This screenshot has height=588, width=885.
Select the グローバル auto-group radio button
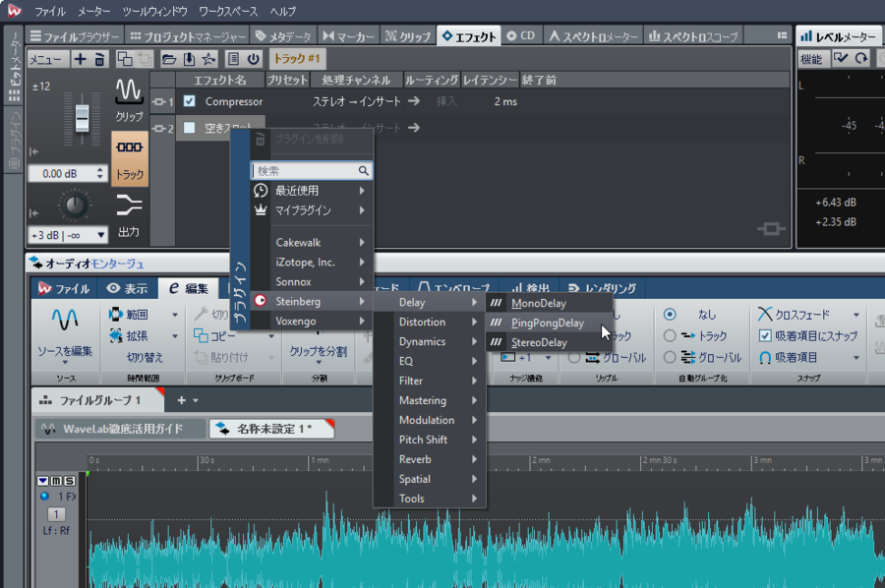[x=670, y=357]
